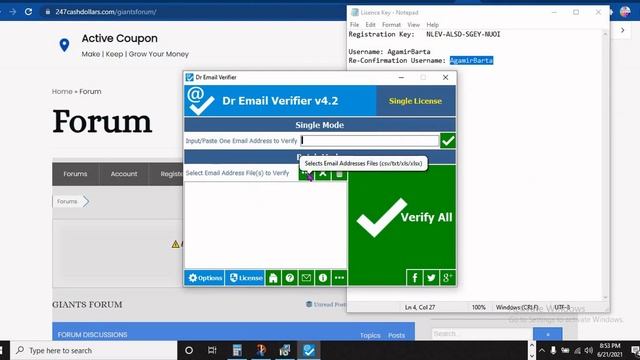Click the Cortana circle icon
Image resolution: width=640 pixels, height=360 pixels.
(189, 350)
